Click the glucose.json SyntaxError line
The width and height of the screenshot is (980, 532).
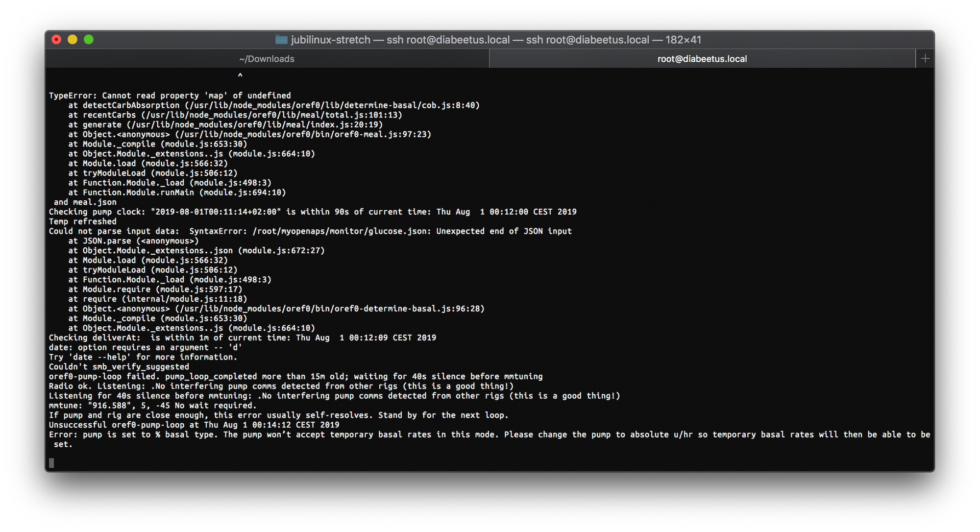[310, 231]
